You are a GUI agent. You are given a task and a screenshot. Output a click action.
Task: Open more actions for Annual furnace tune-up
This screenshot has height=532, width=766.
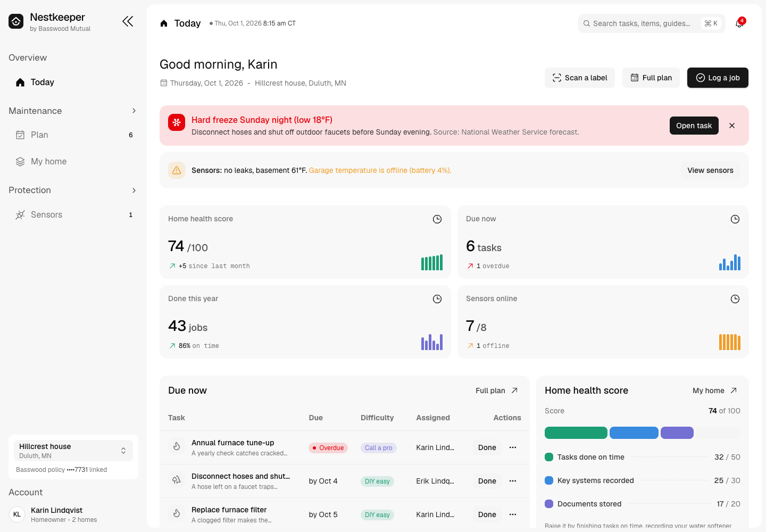pos(513,447)
